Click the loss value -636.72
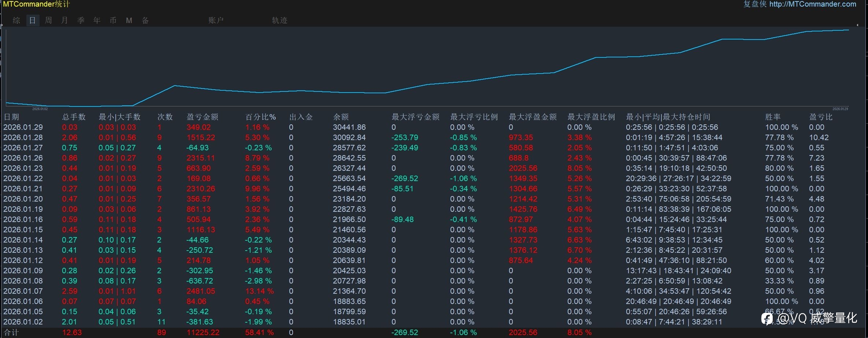Image resolution: width=868 pixels, height=338 pixels. (200, 281)
